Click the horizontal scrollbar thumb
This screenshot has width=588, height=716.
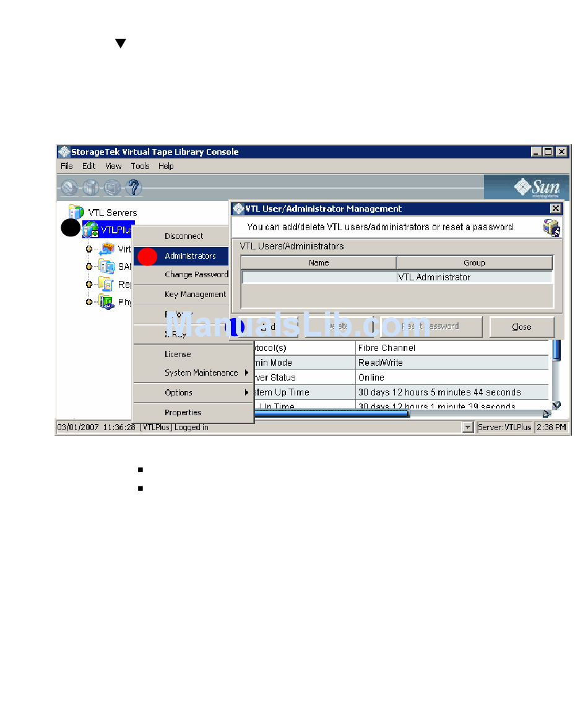click(x=332, y=414)
